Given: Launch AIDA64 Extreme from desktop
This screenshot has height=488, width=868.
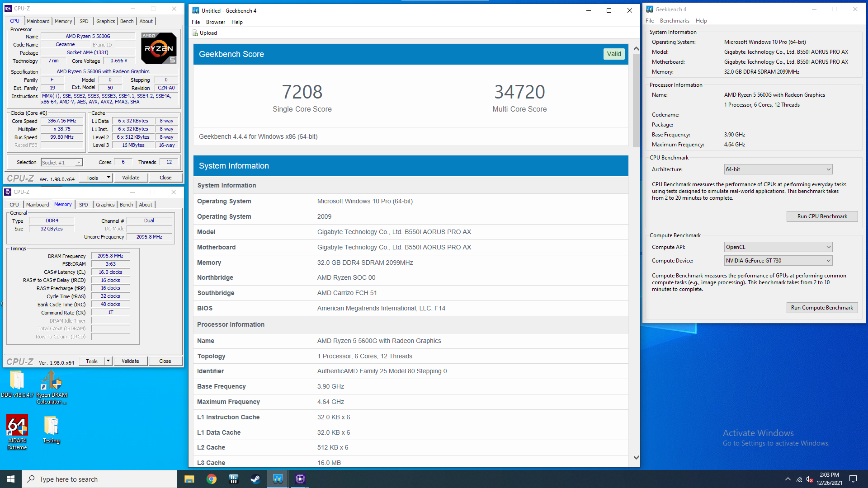Looking at the screenshot, I should [x=17, y=432].
